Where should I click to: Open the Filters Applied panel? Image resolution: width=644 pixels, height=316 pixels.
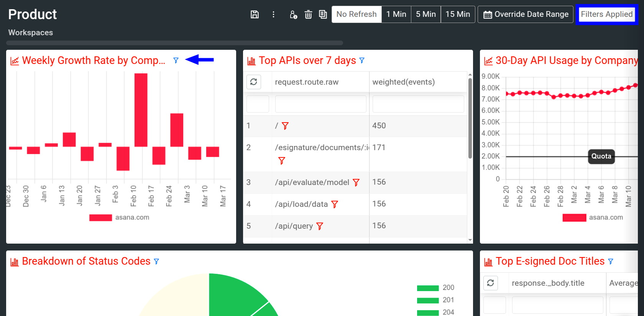[x=606, y=14]
